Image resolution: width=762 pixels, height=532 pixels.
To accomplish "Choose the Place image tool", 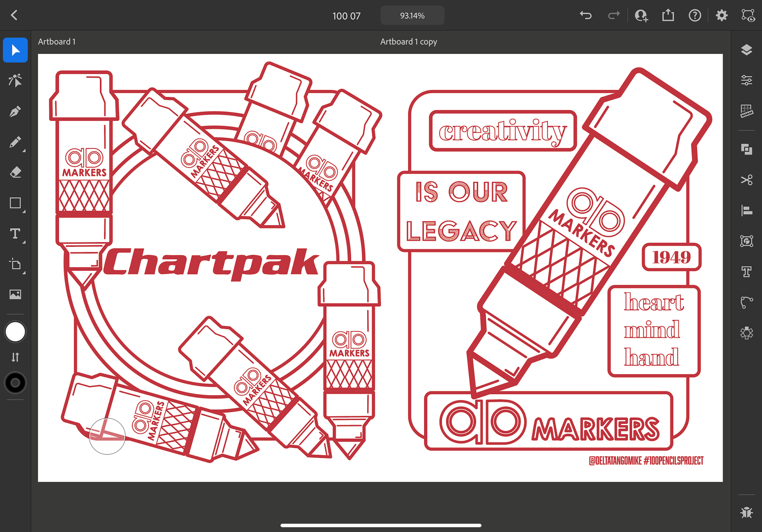I will click(15, 294).
